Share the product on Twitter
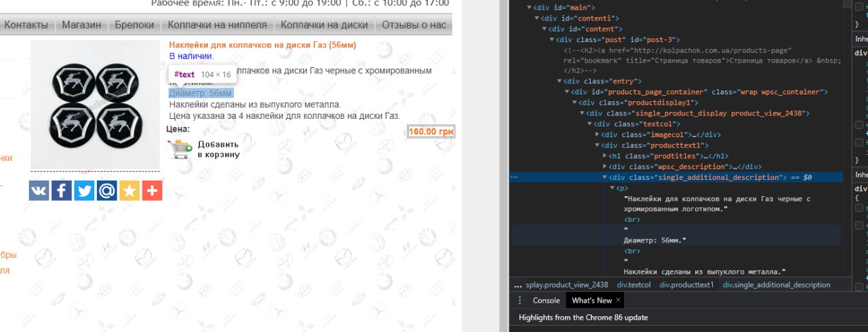 84,191
